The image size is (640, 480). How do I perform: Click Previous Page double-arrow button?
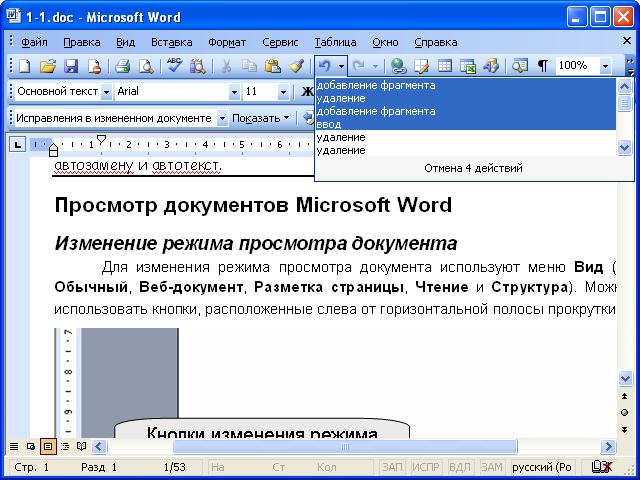pyautogui.click(x=624, y=396)
